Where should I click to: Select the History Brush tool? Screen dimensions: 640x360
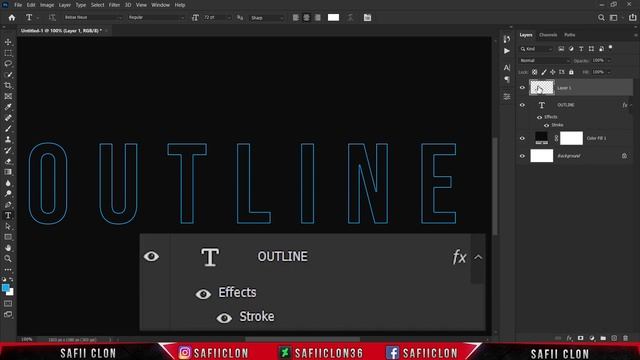8,150
